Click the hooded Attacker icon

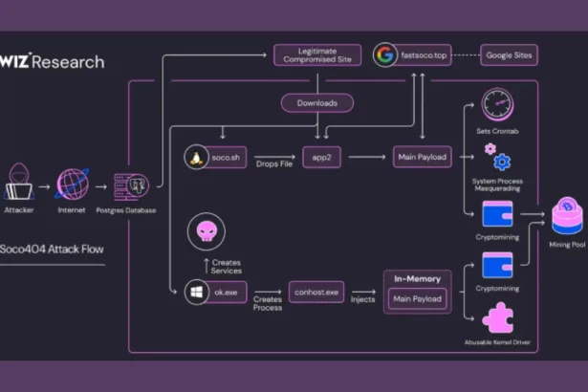tap(19, 182)
